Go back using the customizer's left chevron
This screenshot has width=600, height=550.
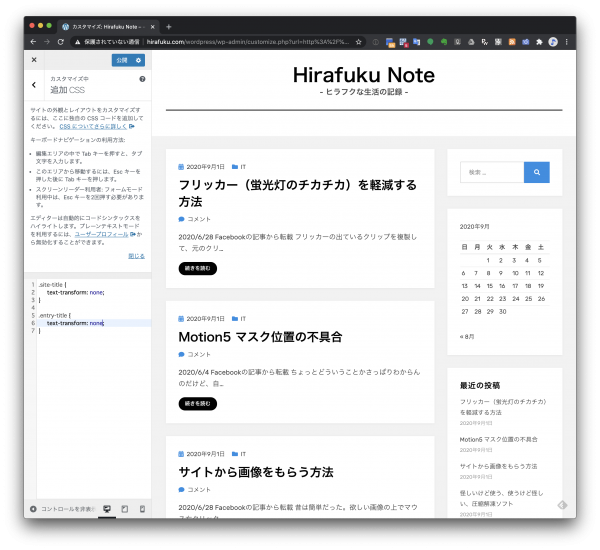click(x=34, y=85)
